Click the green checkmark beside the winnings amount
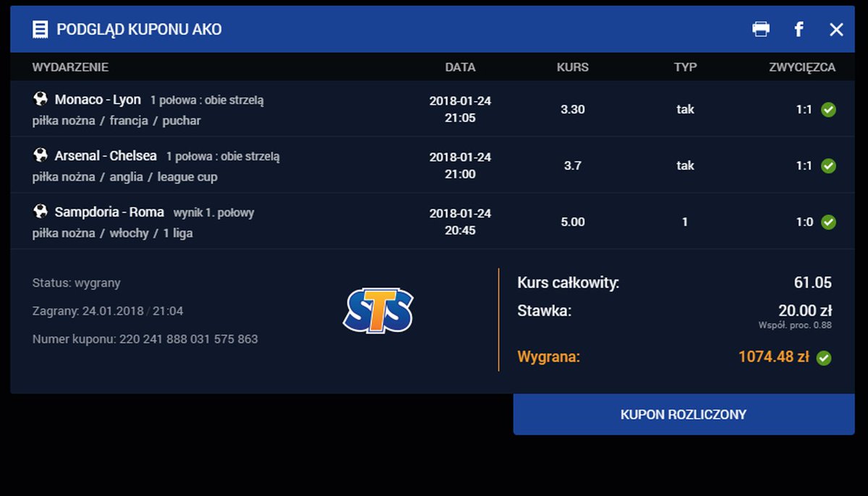 824,358
